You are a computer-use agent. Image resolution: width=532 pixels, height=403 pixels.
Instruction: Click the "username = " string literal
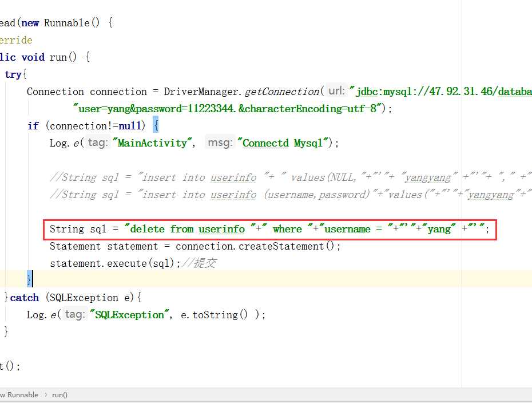[x=355, y=229]
